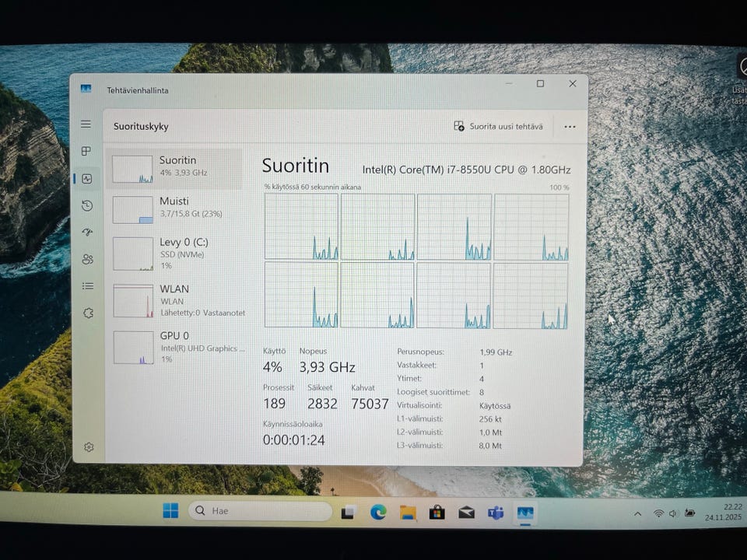Click the battery status tray icon
This screenshot has width=747, height=560.
[689, 513]
